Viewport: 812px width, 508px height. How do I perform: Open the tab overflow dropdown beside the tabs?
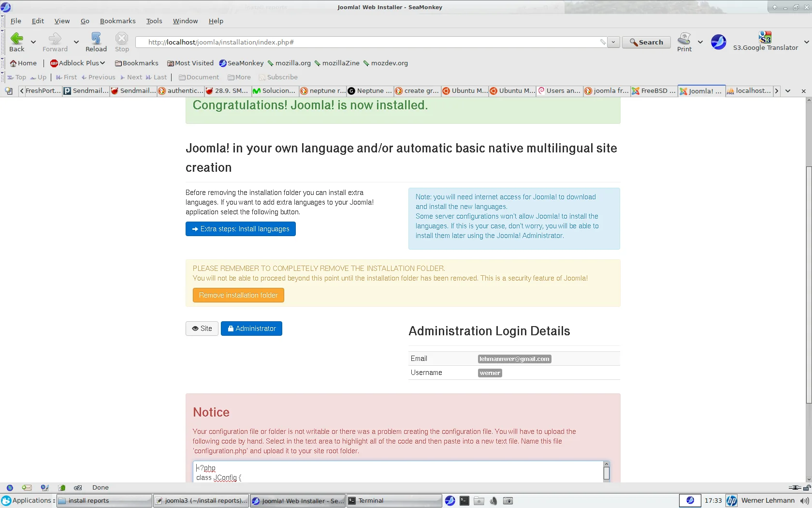[788, 91]
